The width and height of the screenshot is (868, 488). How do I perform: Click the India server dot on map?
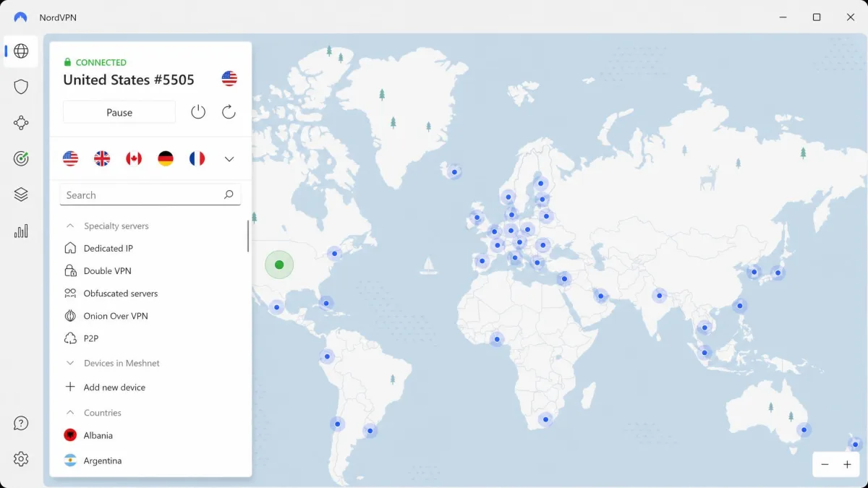click(x=659, y=295)
